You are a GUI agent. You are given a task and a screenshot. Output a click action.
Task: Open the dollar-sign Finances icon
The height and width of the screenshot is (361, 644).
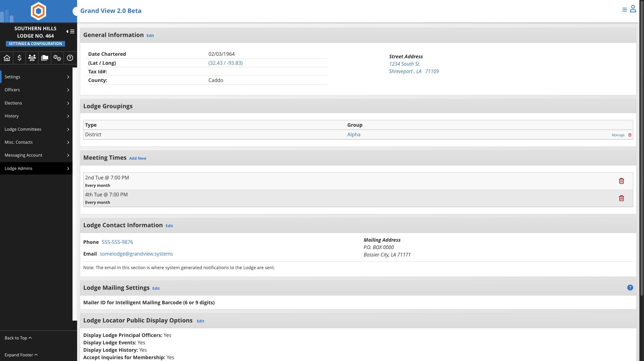[19, 58]
